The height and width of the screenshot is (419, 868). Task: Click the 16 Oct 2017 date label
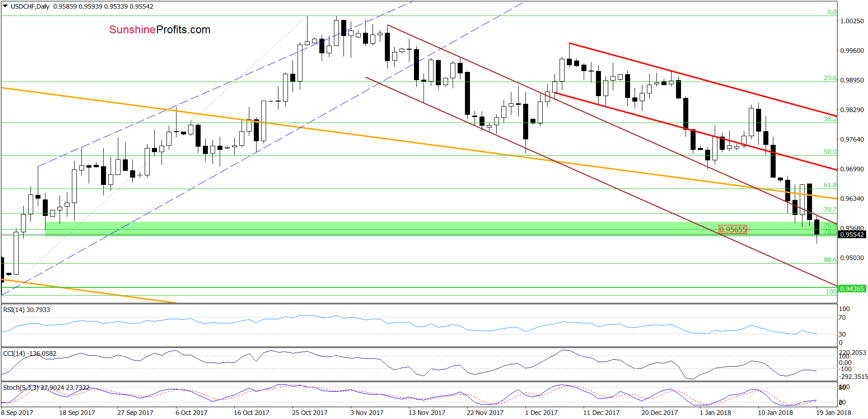[252, 413]
